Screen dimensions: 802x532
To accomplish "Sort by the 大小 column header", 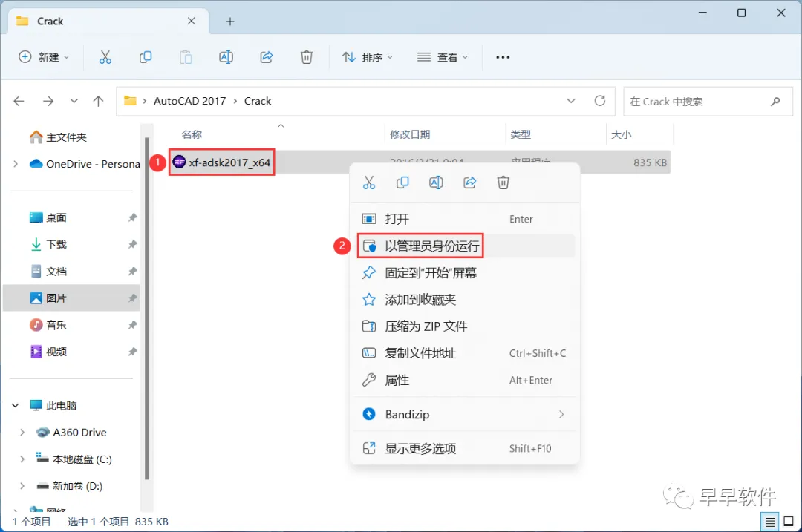I will [622, 134].
